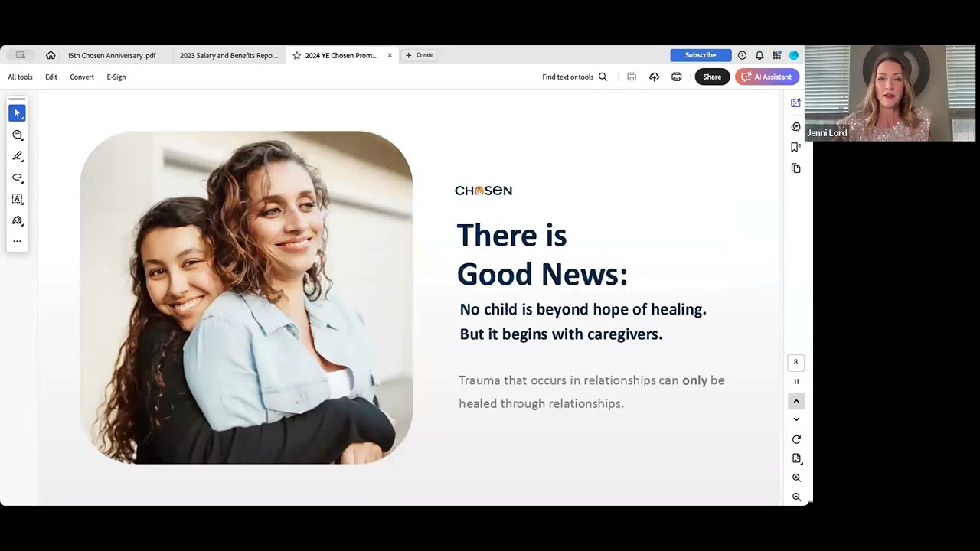
Task: Click the Jenni Lord video thumbnail
Action: 890,93
